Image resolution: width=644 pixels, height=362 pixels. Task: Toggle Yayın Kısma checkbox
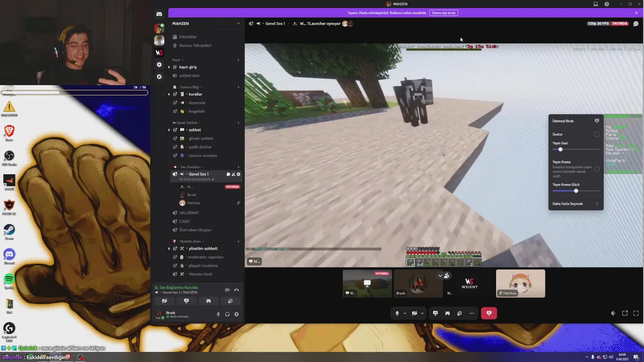click(597, 169)
